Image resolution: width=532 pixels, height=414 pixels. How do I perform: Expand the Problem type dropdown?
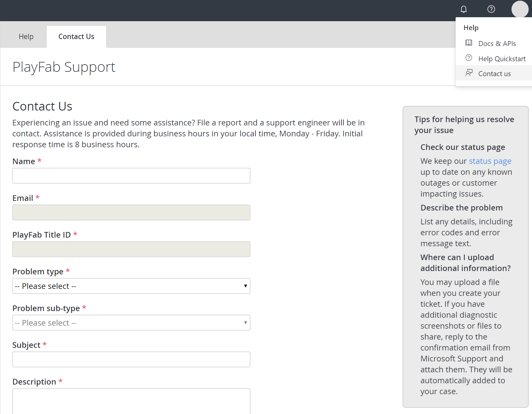click(131, 286)
